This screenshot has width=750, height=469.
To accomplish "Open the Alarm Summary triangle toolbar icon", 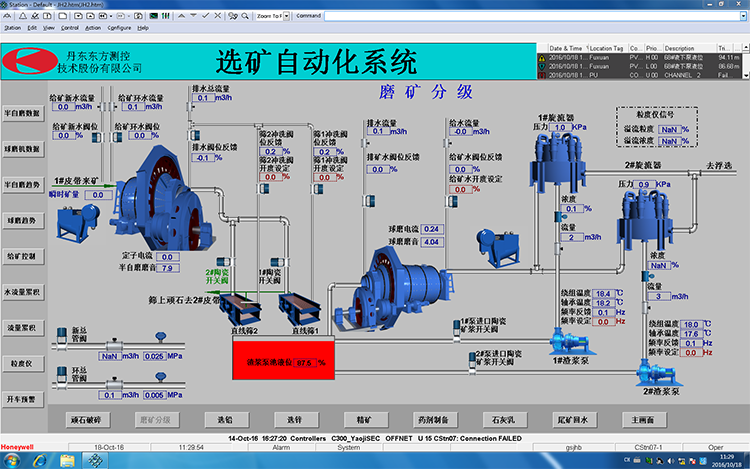I will tap(22, 16).
